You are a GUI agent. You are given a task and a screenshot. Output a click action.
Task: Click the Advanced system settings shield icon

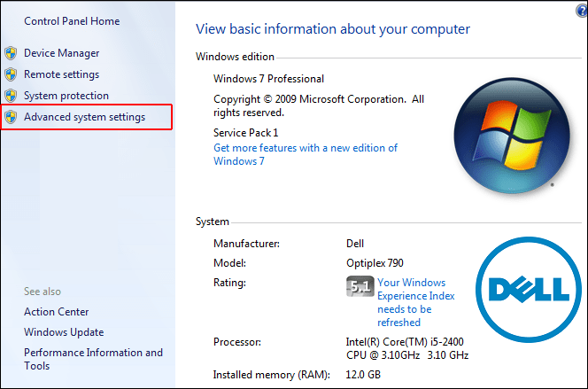point(11,117)
